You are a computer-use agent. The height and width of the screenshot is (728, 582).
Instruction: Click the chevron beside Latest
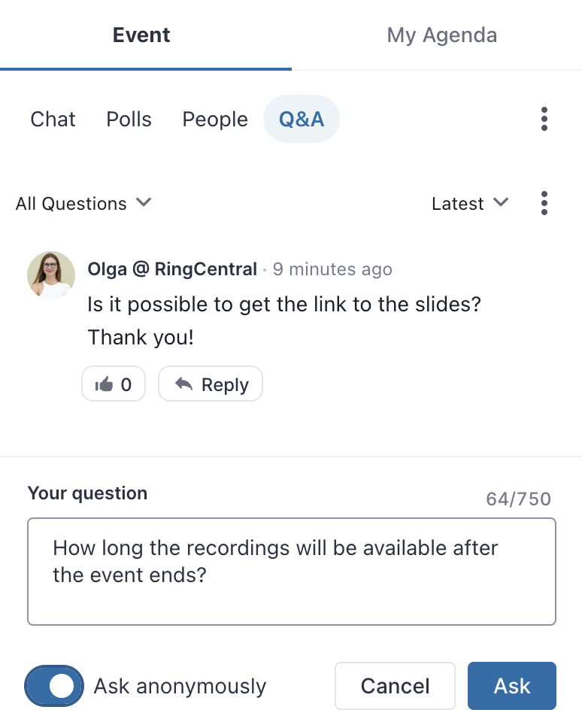click(x=501, y=202)
